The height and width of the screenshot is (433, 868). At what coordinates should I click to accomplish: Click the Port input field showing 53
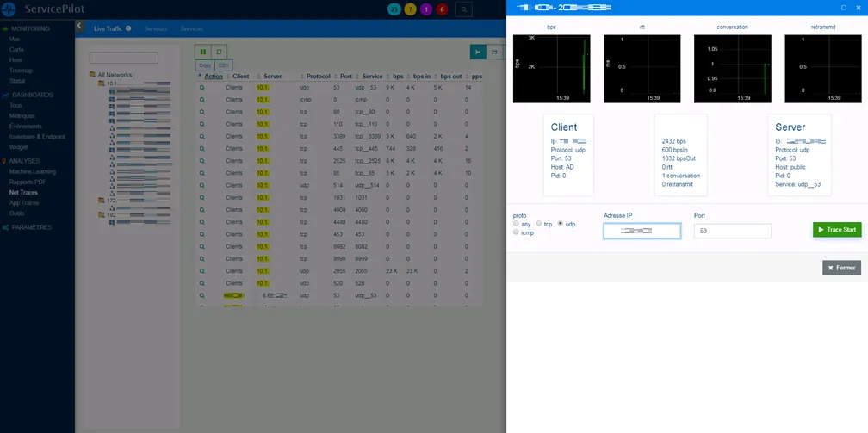coord(732,231)
